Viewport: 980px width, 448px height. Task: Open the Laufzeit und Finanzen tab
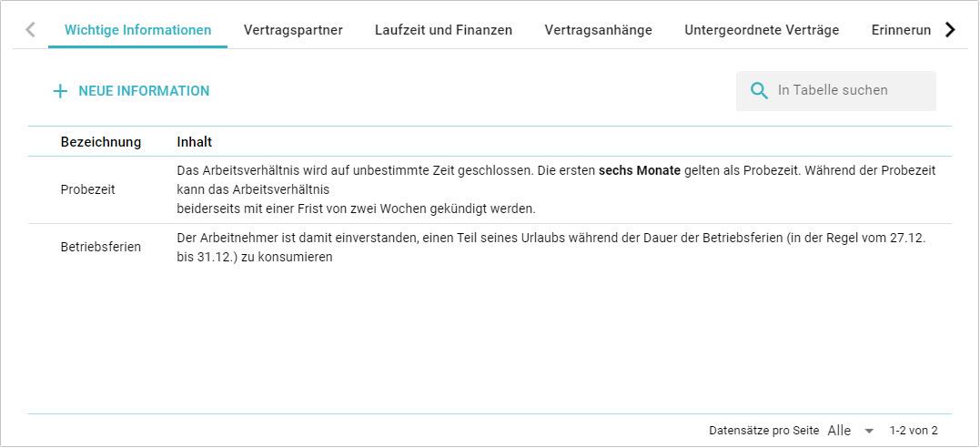click(443, 30)
